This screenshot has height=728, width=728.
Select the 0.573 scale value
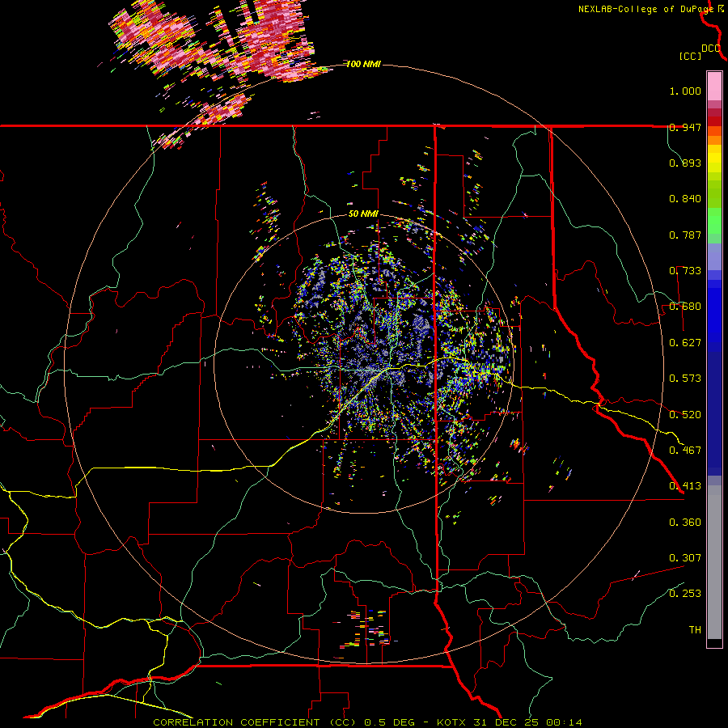click(x=685, y=379)
